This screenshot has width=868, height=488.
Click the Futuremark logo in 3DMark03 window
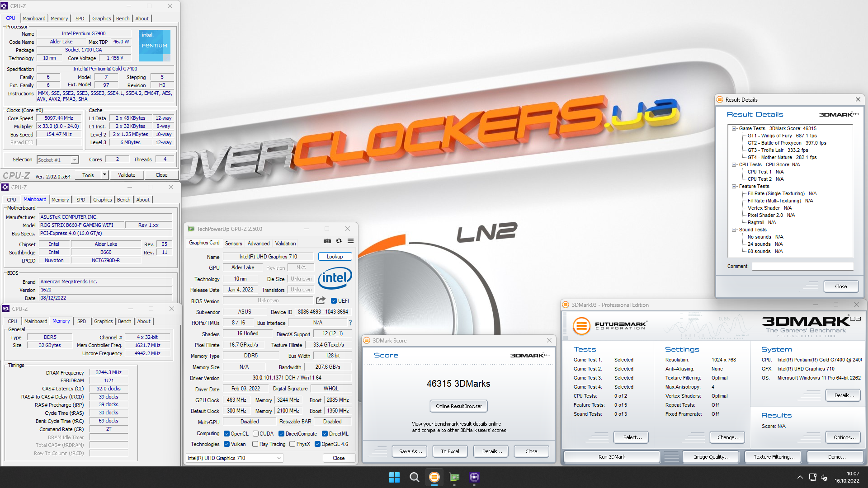[x=610, y=325]
